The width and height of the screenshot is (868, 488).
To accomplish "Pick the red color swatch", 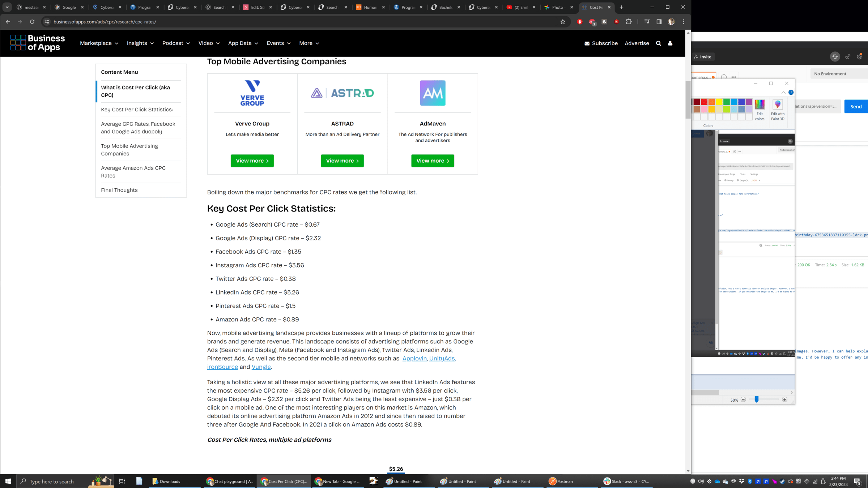I will [704, 102].
